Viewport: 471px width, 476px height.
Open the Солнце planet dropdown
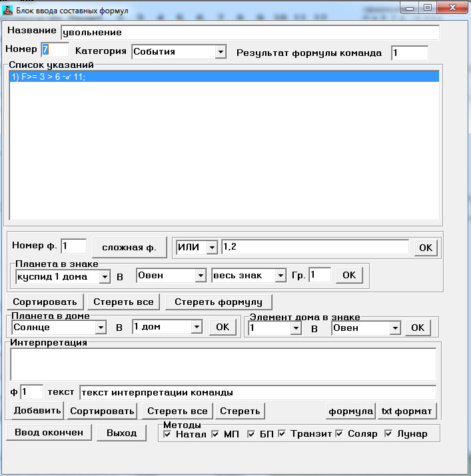pos(100,328)
